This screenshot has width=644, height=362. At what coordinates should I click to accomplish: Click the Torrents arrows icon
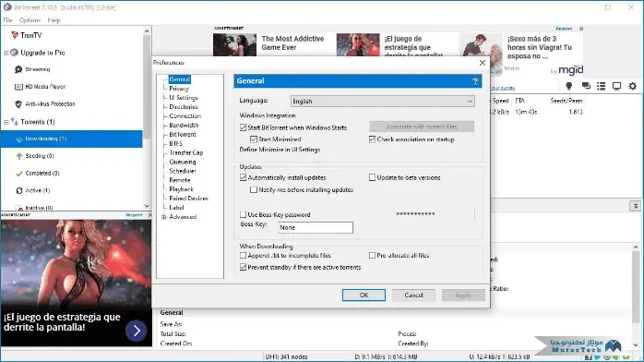coord(15,122)
